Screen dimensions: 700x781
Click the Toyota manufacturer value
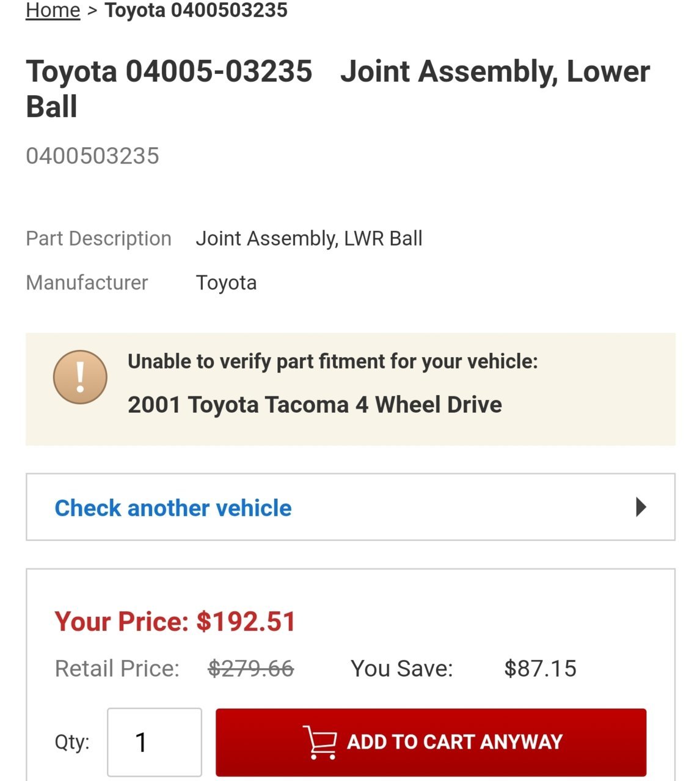[x=226, y=283]
